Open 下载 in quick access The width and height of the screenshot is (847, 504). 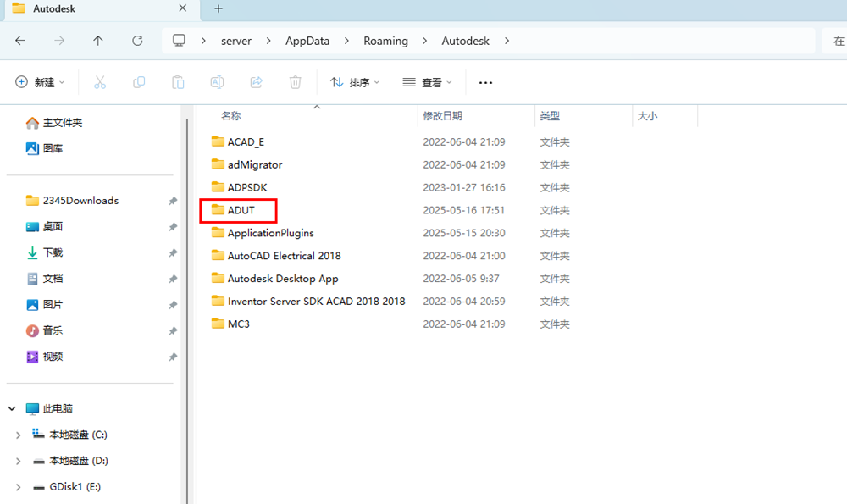pyautogui.click(x=45, y=252)
